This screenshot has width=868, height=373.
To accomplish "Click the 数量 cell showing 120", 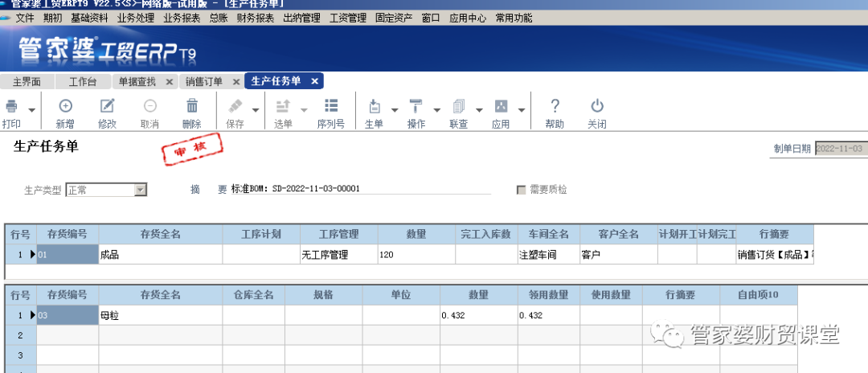I will (x=417, y=255).
